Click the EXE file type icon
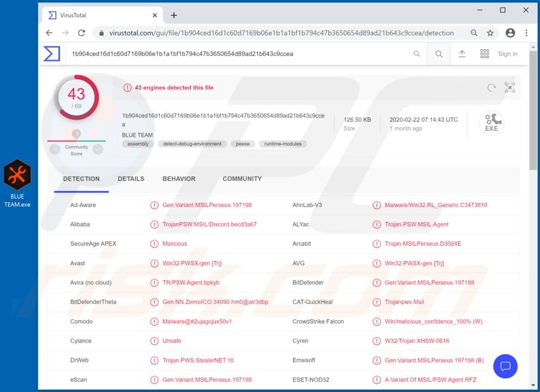Viewport: 540px width, 392px height. [x=491, y=122]
